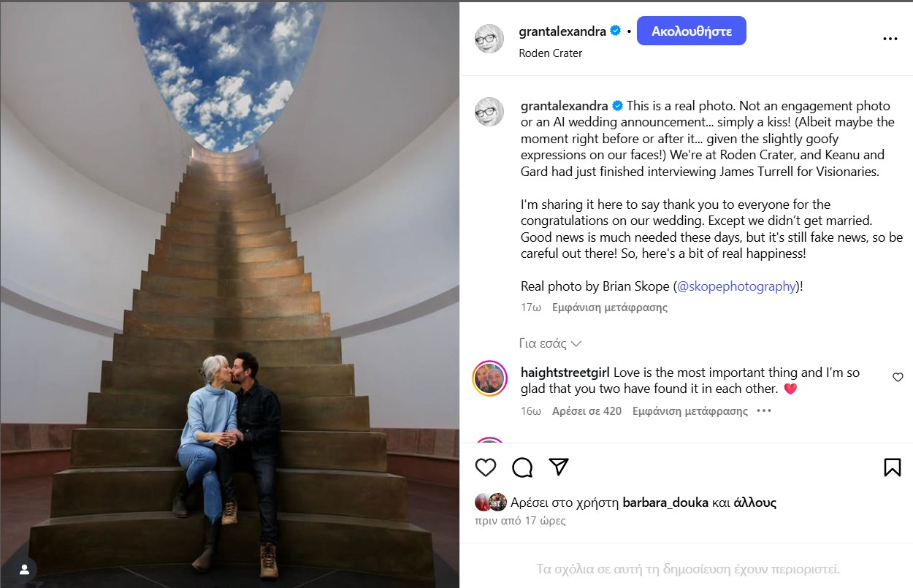Open the Roden Crater location link
This screenshot has height=588, width=913.
point(551,53)
